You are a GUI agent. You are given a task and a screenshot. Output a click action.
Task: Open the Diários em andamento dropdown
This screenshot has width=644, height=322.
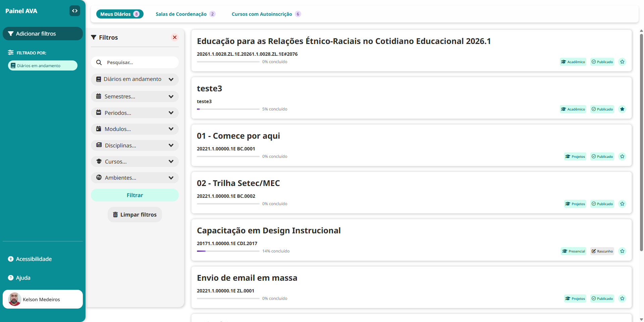(135, 79)
